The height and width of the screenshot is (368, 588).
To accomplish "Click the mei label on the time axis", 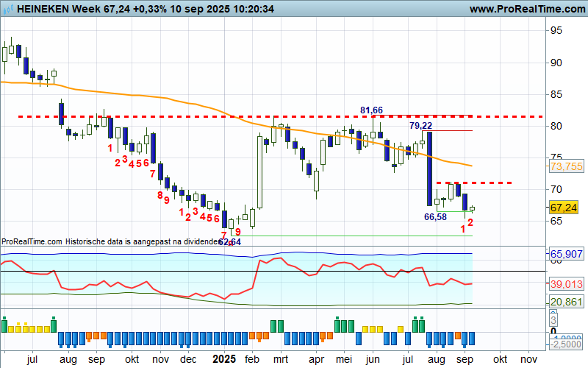I will pyautogui.click(x=344, y=360).
